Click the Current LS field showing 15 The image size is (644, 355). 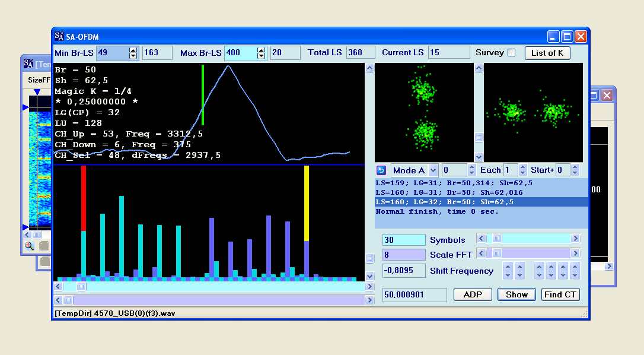(x=448, y=53)
